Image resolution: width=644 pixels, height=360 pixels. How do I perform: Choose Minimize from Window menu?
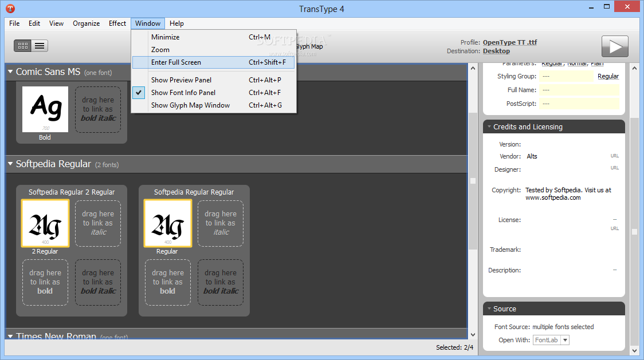coord(214,37)
